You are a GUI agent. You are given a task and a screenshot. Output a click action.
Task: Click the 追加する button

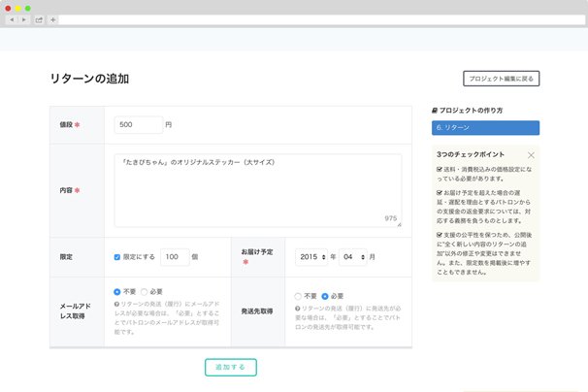(x=231, y=367)
